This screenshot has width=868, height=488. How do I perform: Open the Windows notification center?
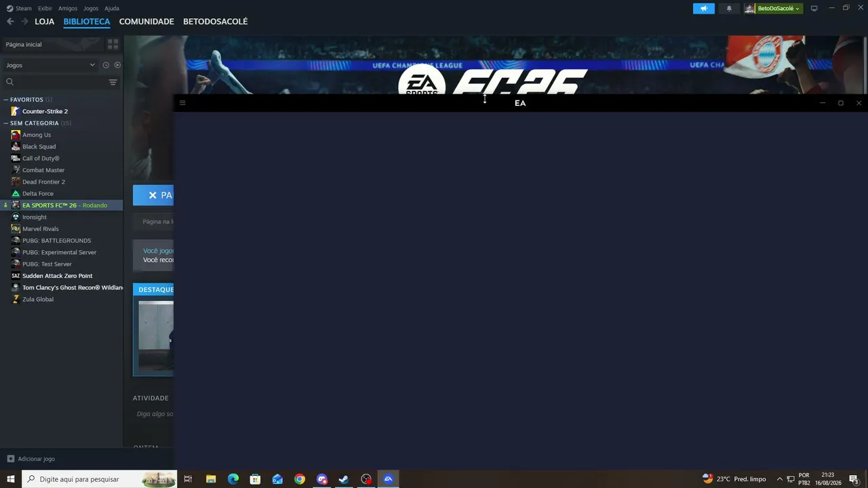coord(854,479)
